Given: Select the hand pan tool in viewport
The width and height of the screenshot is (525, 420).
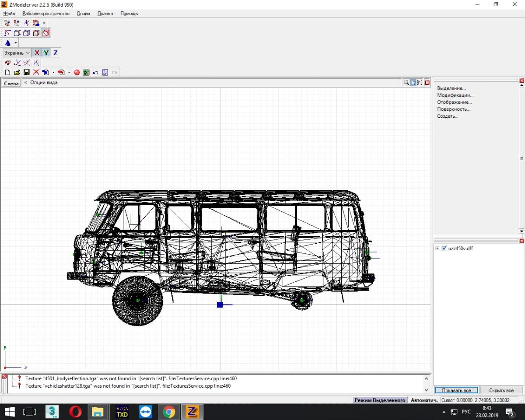Looking at the screenshot, I should 413,83.
